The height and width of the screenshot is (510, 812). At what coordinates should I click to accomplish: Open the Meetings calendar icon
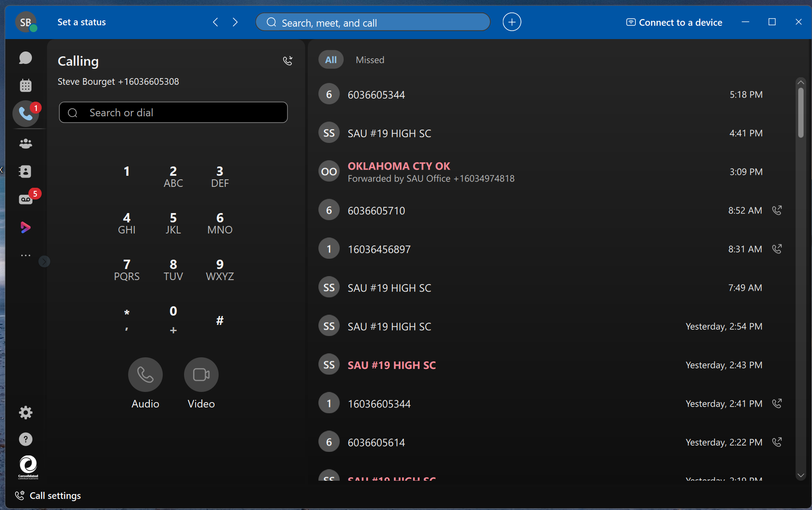(x=26, y=85)
